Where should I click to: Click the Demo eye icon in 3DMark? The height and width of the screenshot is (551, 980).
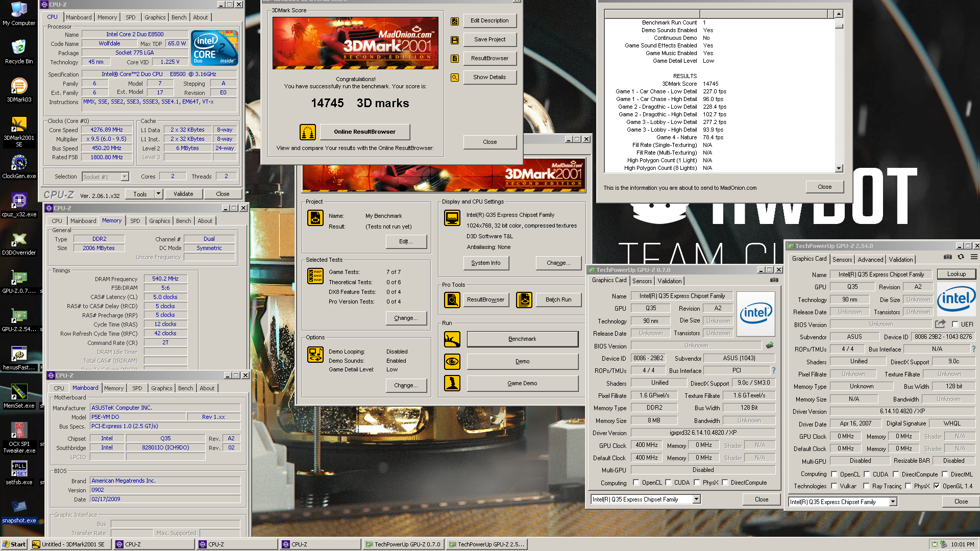452,362
